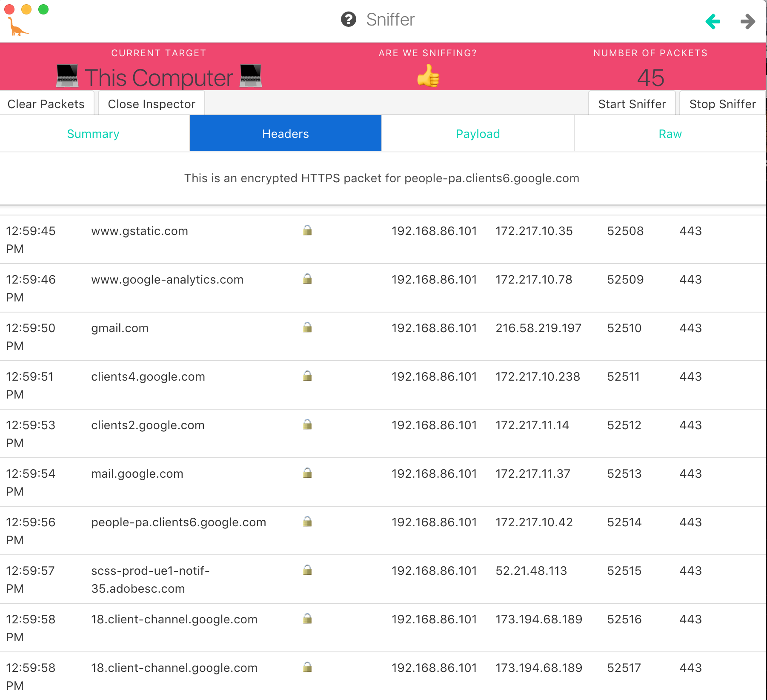Click source port 52515
The height and width of the screenshot is (700, 767).
[x=624, y=571]
